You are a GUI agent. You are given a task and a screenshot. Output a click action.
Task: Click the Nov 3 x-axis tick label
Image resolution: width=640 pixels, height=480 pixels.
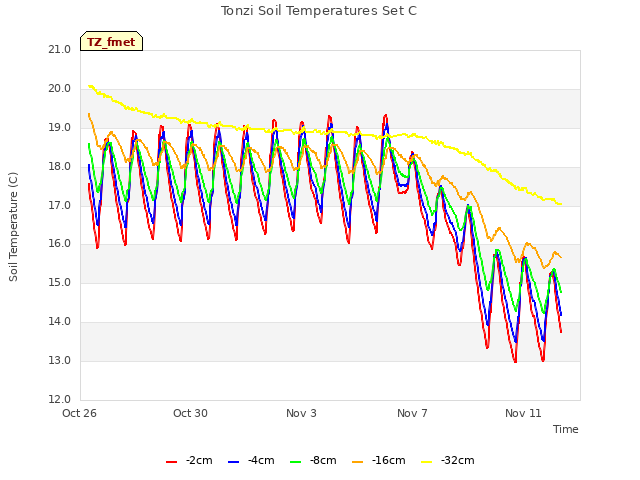[301, 413]
